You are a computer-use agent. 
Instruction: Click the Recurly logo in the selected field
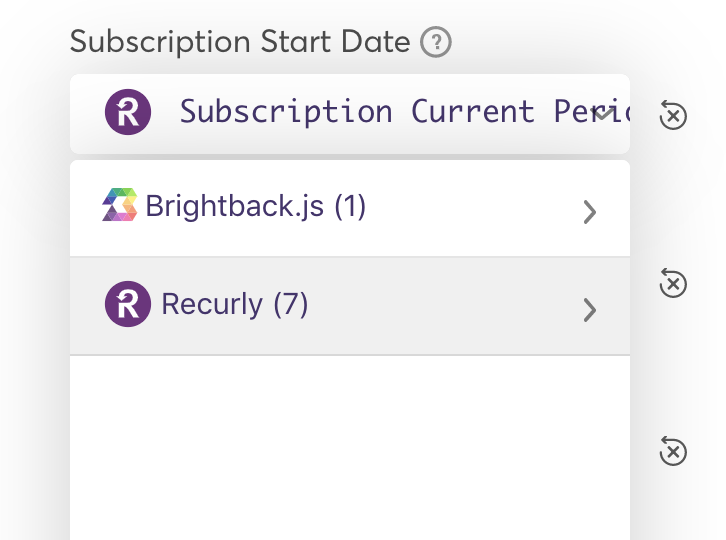[x=128, y=113]
